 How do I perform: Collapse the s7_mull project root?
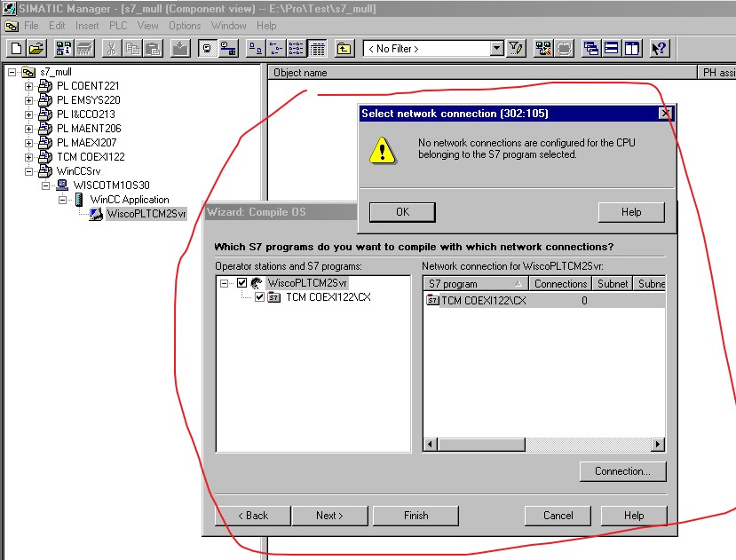[12, 72]
